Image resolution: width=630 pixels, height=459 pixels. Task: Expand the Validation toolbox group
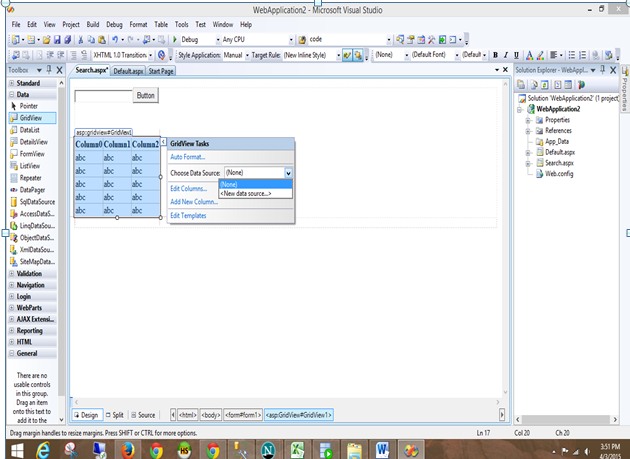29,273
